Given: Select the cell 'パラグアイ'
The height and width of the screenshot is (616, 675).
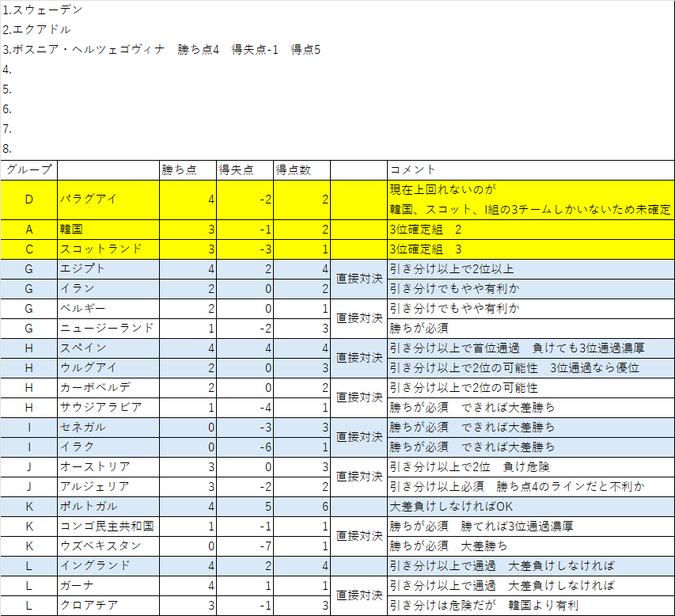Looking at the screenshot, I should point(108,200).
